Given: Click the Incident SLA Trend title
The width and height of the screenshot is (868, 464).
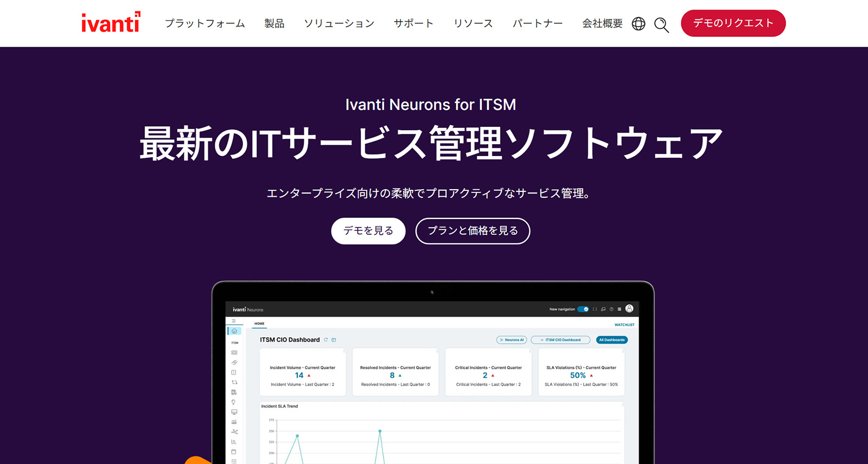Looking at the screenshot, I should click(279, 406).
